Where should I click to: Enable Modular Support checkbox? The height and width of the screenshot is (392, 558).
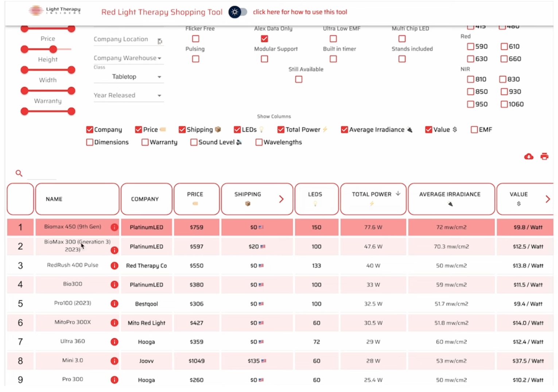click(x=264, y=59)
